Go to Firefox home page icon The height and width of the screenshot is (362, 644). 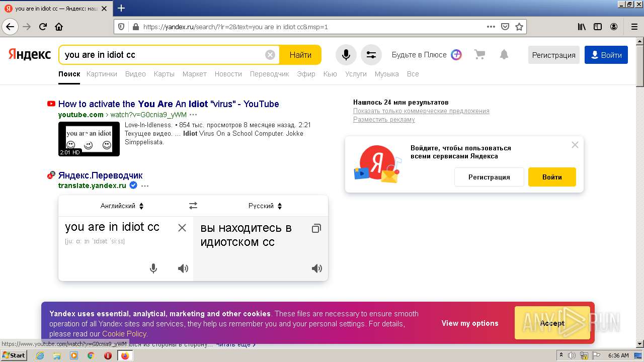59,27
